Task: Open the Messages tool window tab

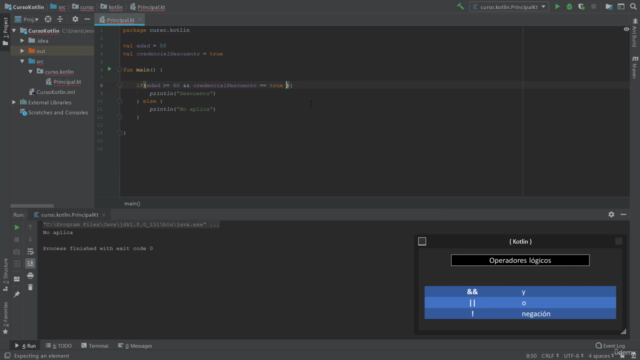Action: click(x=135, y=346)
